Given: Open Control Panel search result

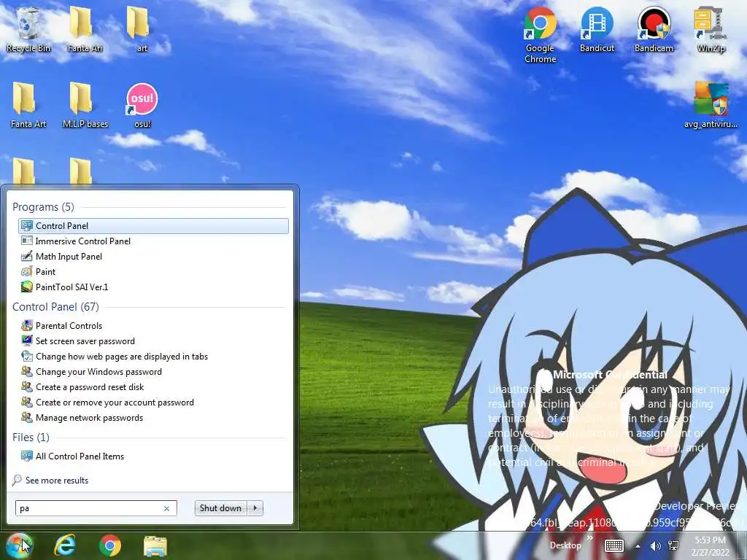Looking at the screenshot, I should coord(153,226).
